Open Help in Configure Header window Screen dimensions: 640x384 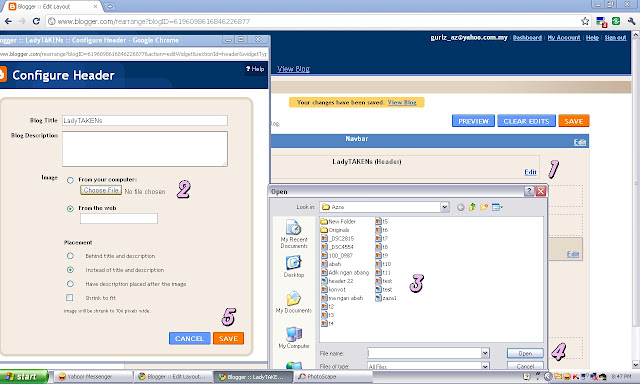(255, 69)
